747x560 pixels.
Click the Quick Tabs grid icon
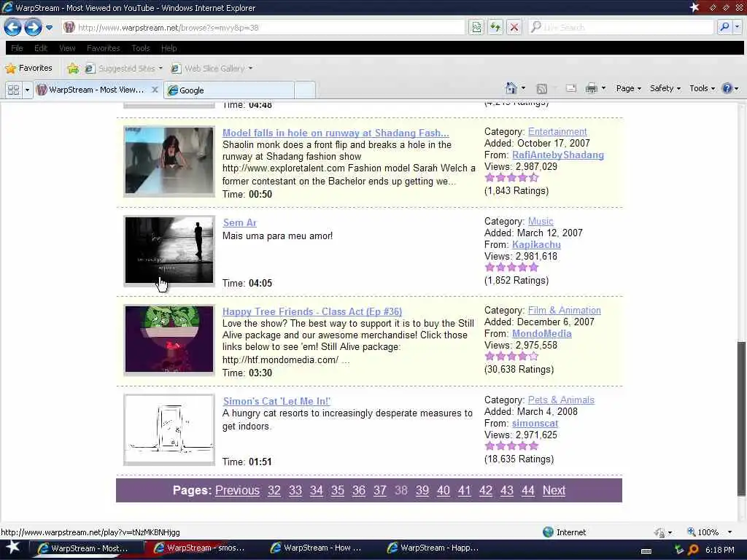(13, 90)
